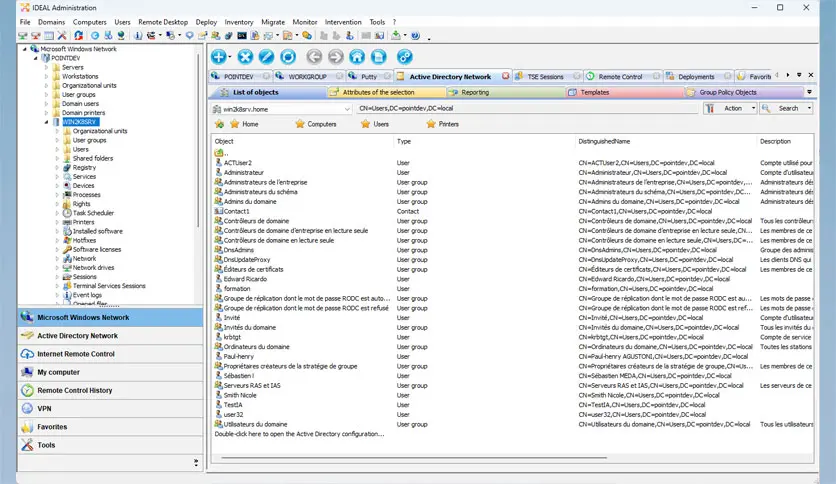Click the blue gears configuration icon
The image size is (836, 484).
click(405, 57)
